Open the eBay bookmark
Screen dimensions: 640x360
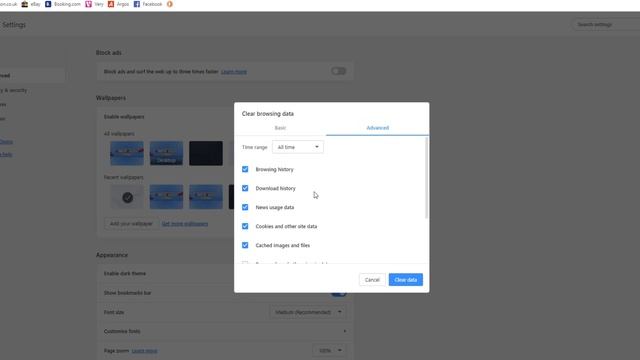(31, 4)
